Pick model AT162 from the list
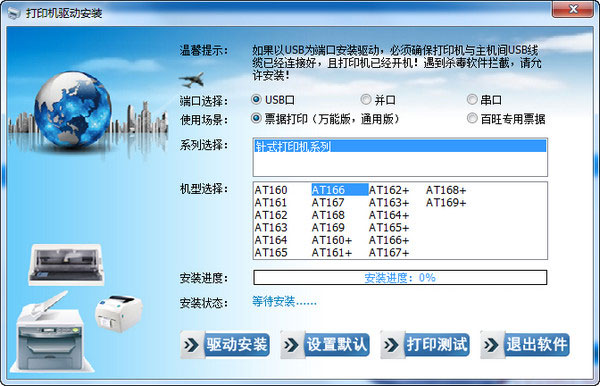This screenshot has width=600, height=386. [x=271, y=215]
